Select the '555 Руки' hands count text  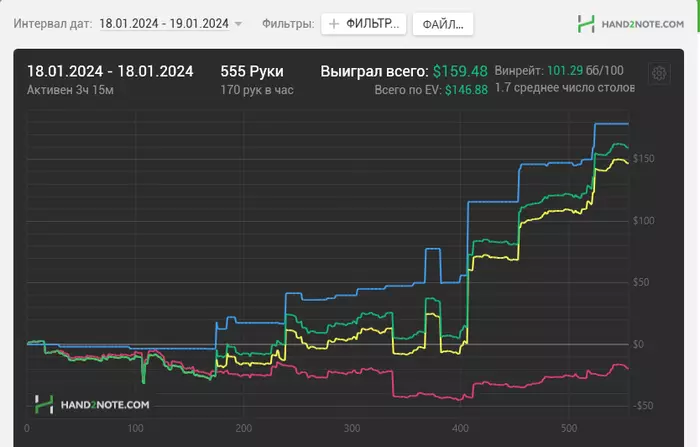point(252,71)
